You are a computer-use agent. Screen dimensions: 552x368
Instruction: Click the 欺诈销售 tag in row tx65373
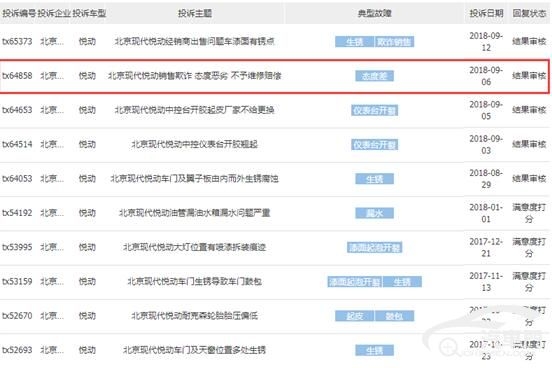click(x=394, y=42)
